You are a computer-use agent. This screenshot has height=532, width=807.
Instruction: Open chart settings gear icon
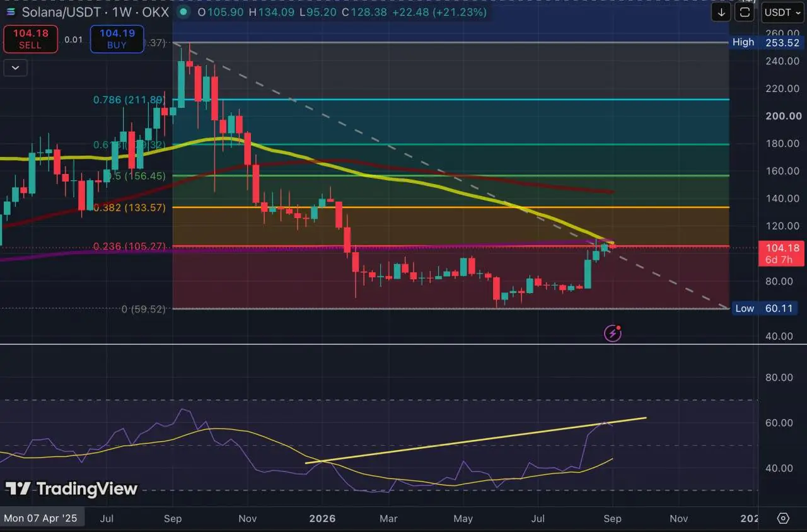tap(783, 518)
